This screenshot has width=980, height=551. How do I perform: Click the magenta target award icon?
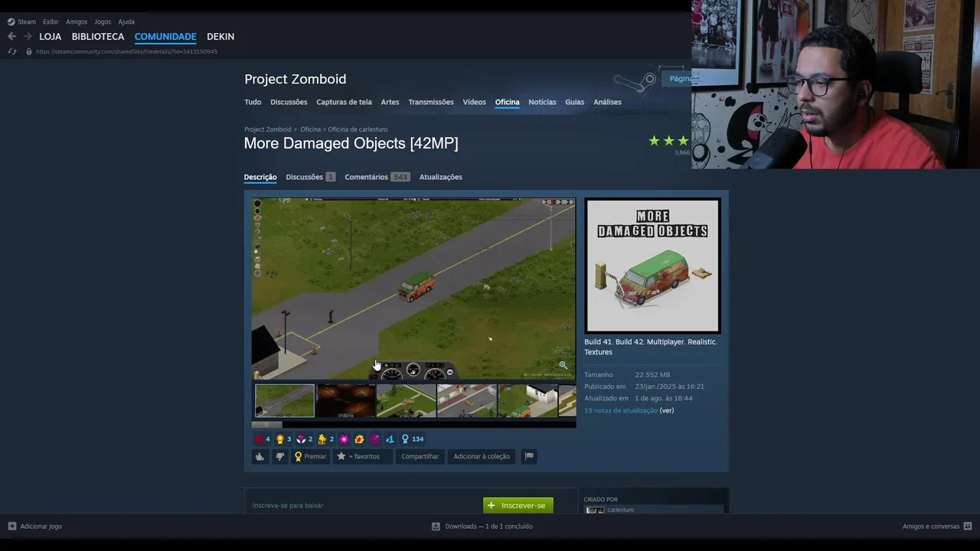point(374,439)
